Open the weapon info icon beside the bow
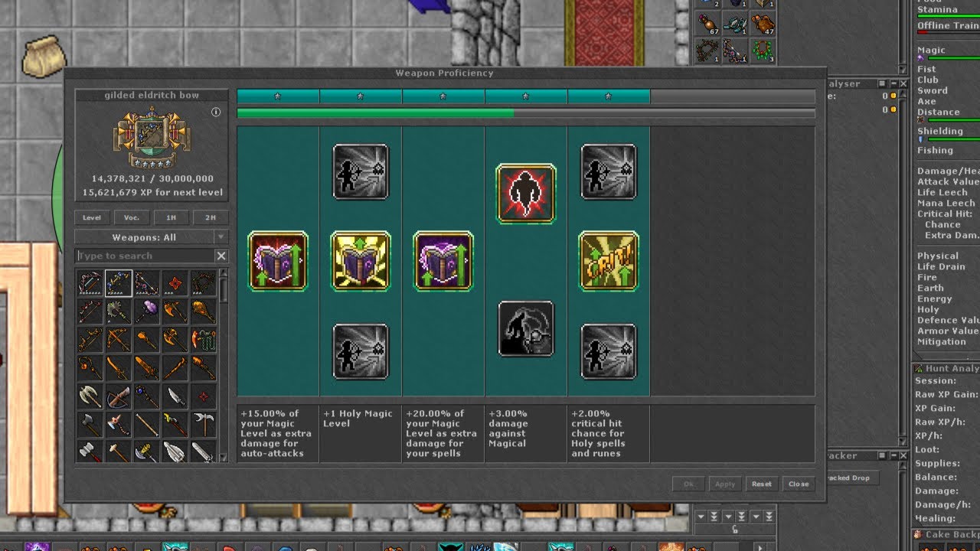This screenshot has width=980, height=551. tap(216, 112)
